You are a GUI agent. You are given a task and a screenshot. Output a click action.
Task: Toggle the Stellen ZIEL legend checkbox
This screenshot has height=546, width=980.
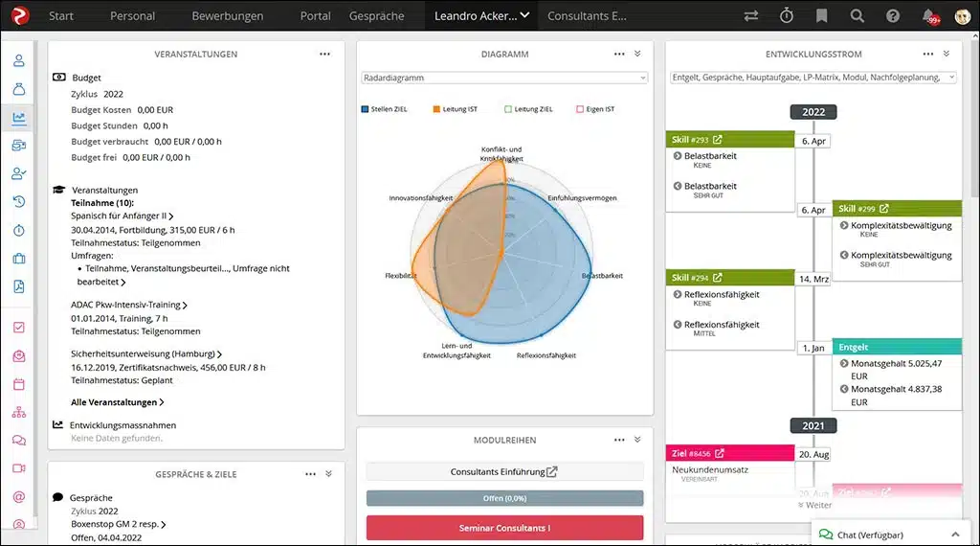pos(365,109)
